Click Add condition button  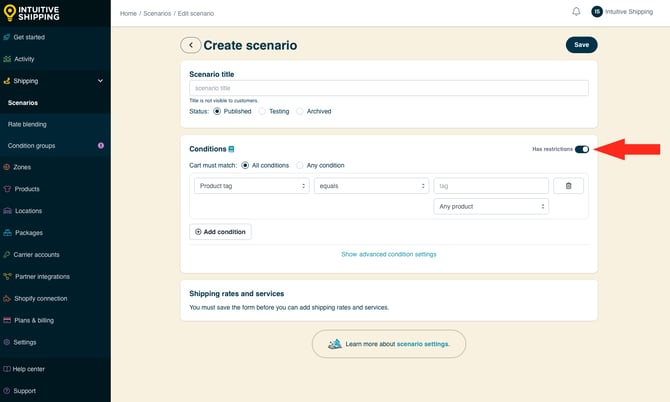pos(220,232)
